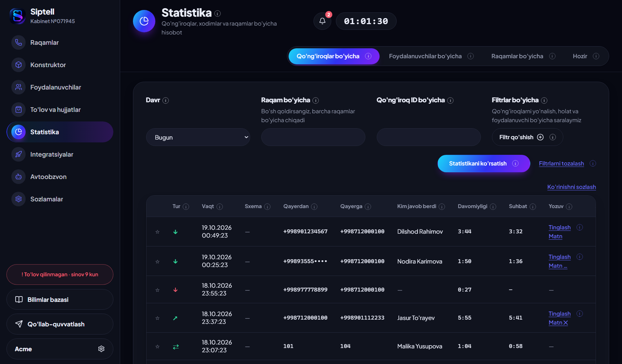The height and width of the screenshot is (364, 622).
Task: Click info icon beside Qo'ng'iroq ID bo'yicha
Action: click(x=450, y=100)
